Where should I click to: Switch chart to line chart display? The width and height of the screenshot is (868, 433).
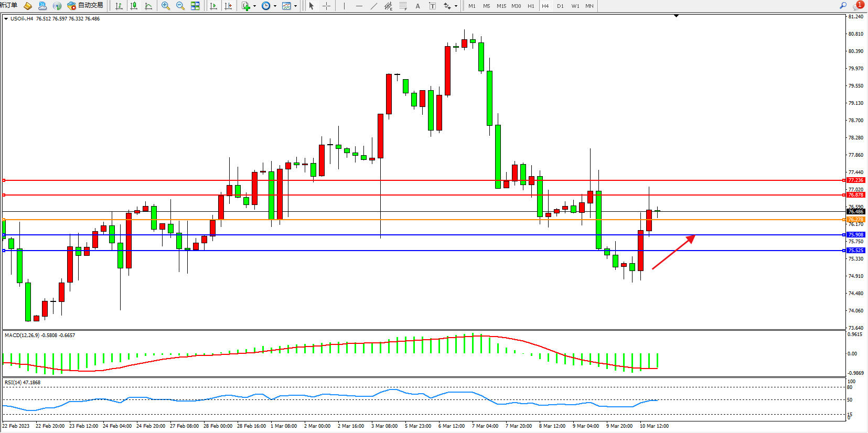coord(148,6)
